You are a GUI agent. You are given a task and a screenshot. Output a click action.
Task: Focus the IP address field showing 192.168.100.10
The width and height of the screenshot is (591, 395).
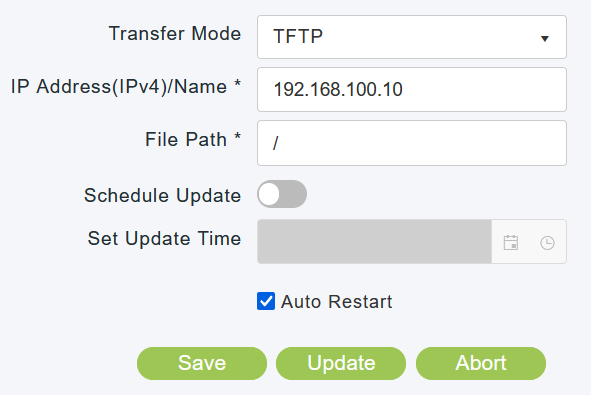412,90
